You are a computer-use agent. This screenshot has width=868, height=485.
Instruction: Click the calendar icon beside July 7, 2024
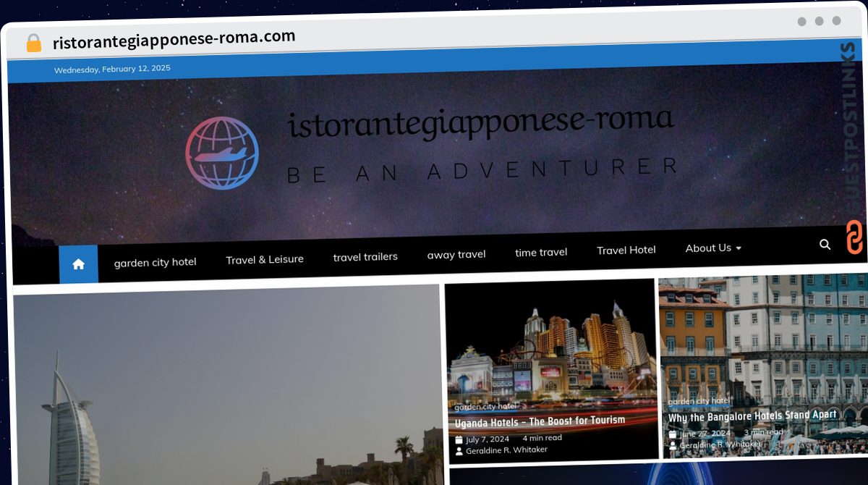point(459,439)
